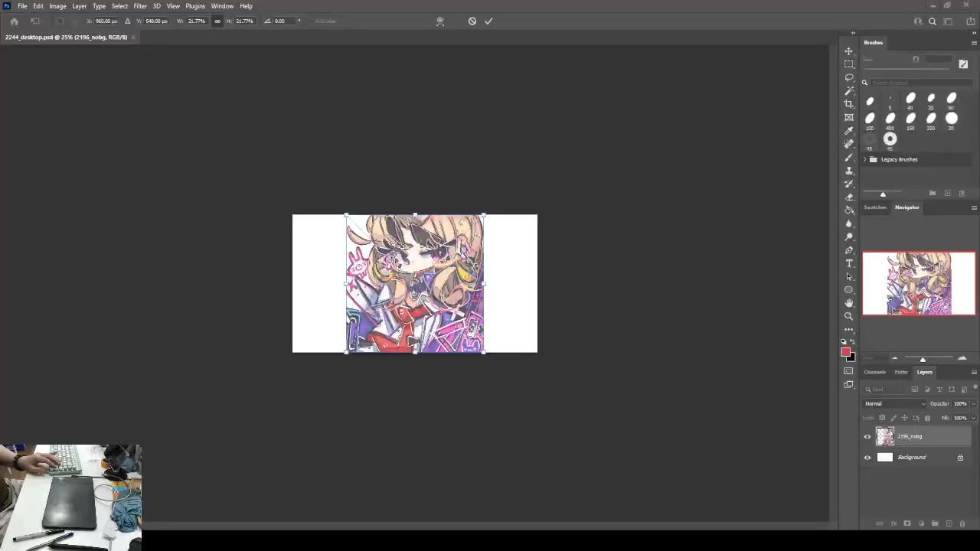This screenshot has width=980, height=551.
Task: Select the Path Selection tool
Action: tap(848, 276)
